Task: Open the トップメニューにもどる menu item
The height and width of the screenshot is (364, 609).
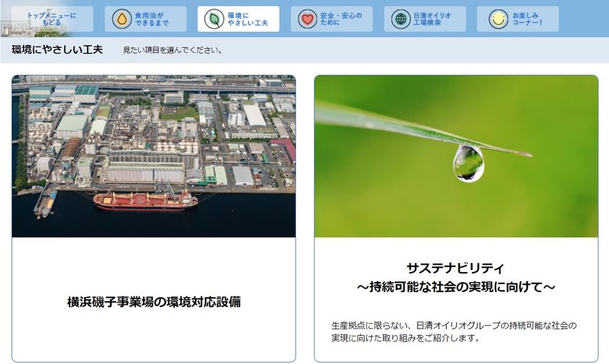Action: 52,19
